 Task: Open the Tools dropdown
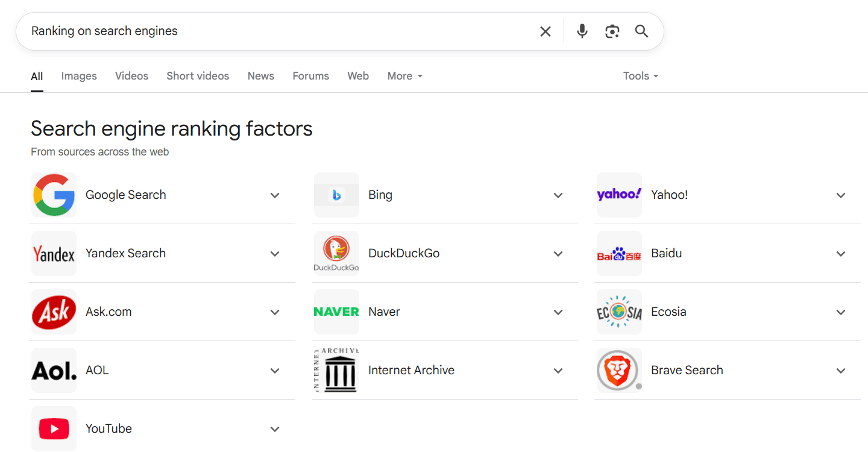pos(641,76)
